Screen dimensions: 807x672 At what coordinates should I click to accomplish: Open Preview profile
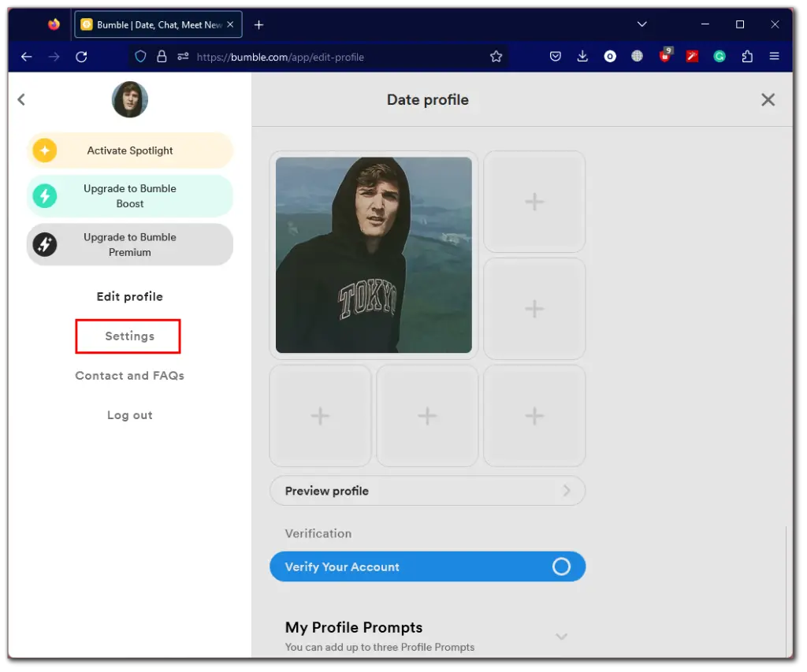[427, 490]
